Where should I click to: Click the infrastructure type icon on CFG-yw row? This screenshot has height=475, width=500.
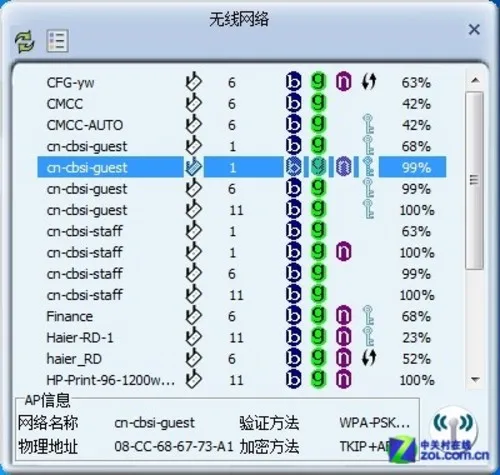(x=193, y=81)
